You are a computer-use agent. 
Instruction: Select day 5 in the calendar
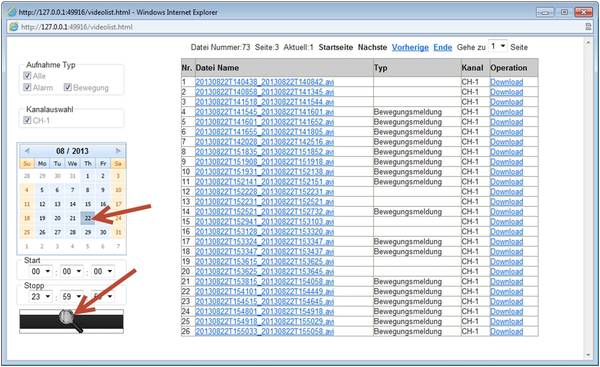pyautogui.click(x=42, y=190)
